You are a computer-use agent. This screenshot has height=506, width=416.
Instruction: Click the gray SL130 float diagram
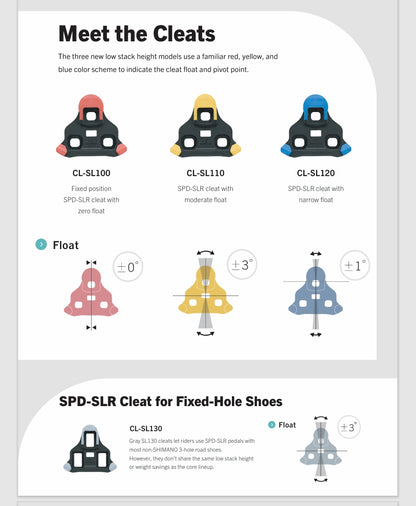coord(321,449)
